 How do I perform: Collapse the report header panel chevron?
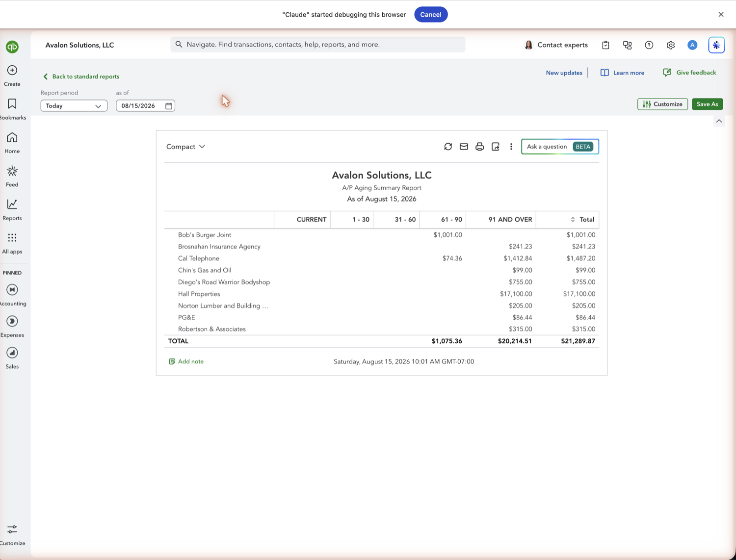[x=719, y=121]
